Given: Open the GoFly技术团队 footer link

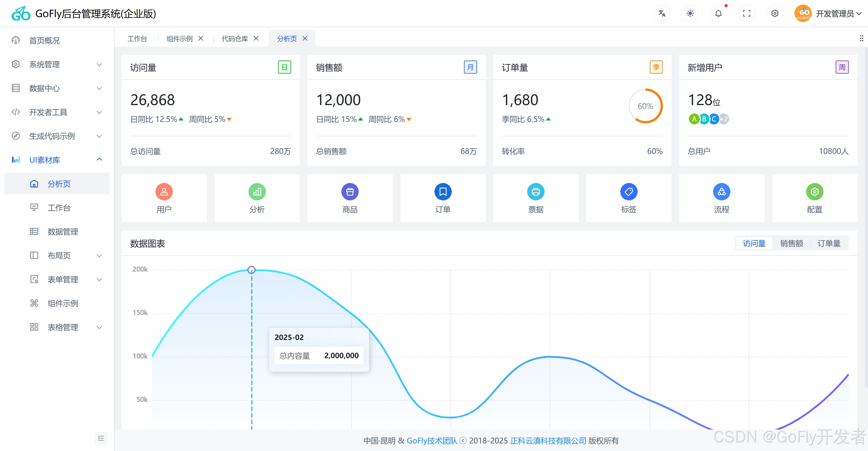Looking at the screenshot, I should pyautogui.click(x=432, y=441).
